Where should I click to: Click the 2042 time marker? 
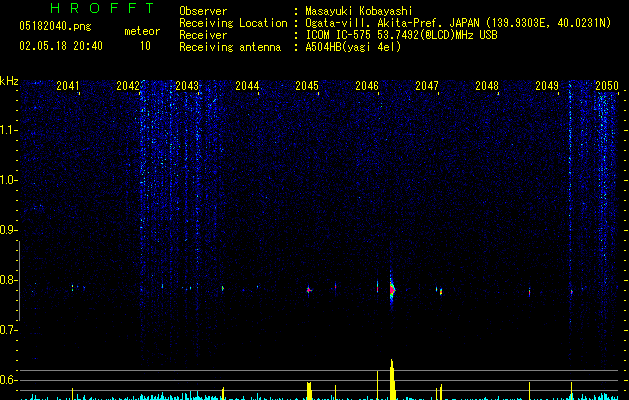tap(128, 86)
